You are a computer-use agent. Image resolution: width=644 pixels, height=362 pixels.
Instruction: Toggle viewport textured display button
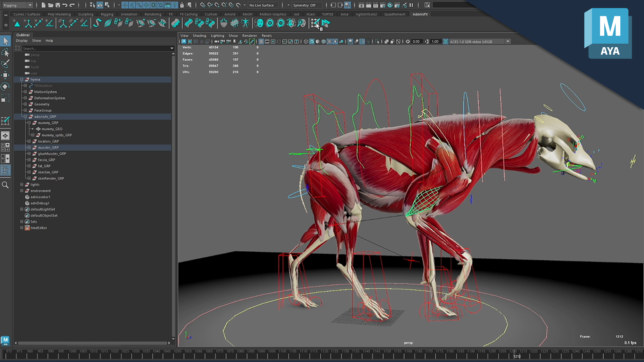pos(329,42)
